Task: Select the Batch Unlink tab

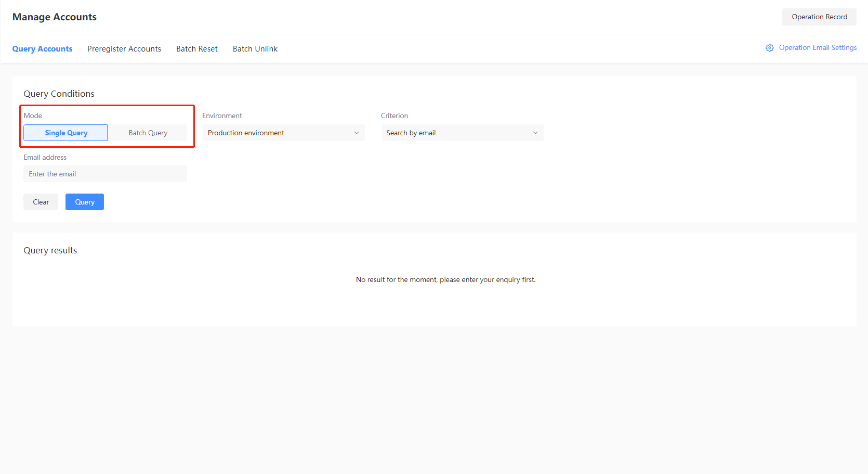Action: pyautogui.click(x=255, y=48)
